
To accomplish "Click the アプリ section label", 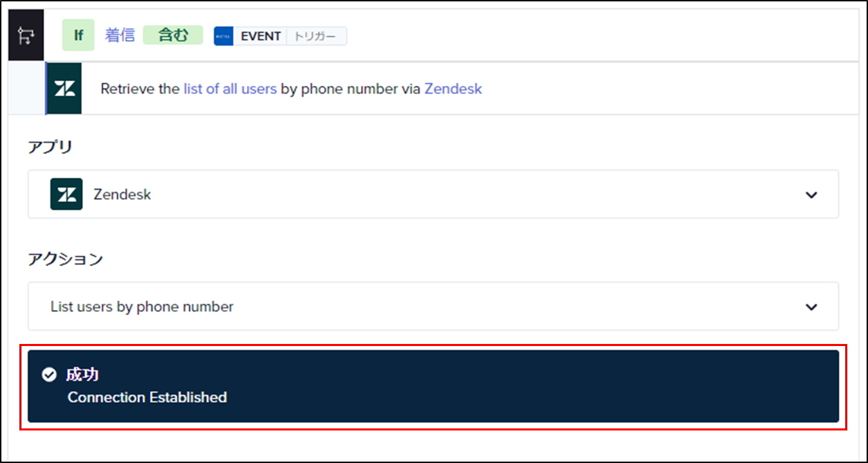I will pos(50,147).
